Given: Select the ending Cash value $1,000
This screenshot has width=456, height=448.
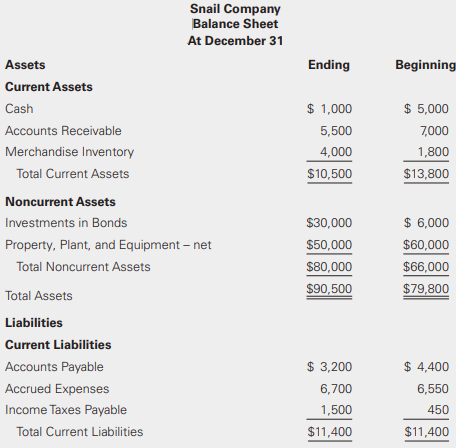Looking at the screenshot, I should click(329, 109).
